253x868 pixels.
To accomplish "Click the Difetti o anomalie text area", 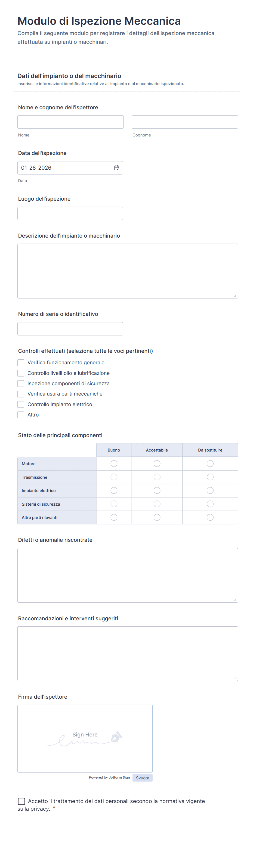I will pyautogui.click(x=128, y=575).
